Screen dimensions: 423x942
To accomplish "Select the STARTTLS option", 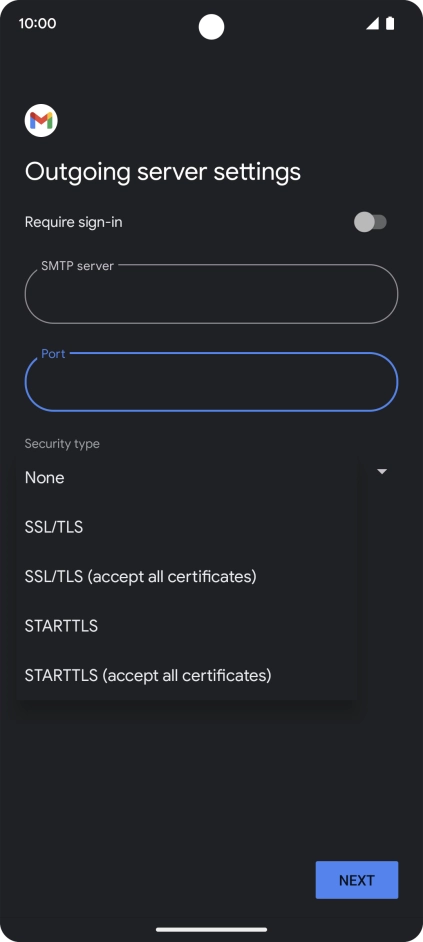I will [x=187, y=626].
